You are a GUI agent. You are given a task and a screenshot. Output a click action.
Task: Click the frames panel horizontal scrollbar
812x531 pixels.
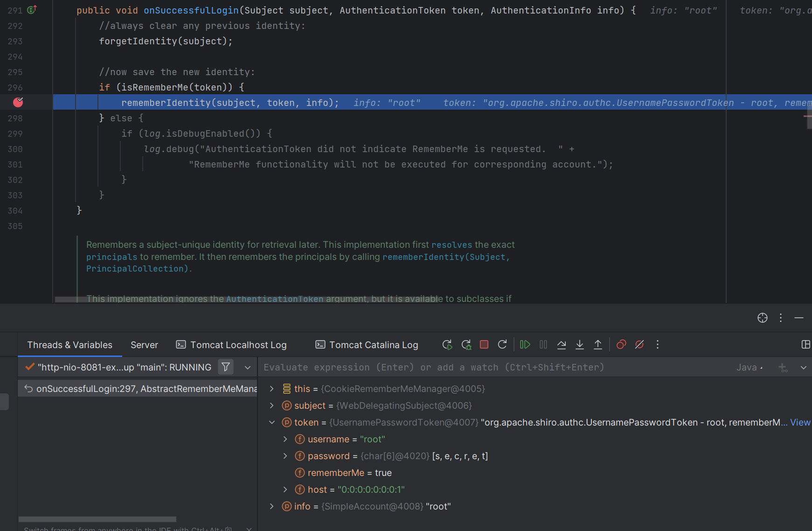point(97,519)
